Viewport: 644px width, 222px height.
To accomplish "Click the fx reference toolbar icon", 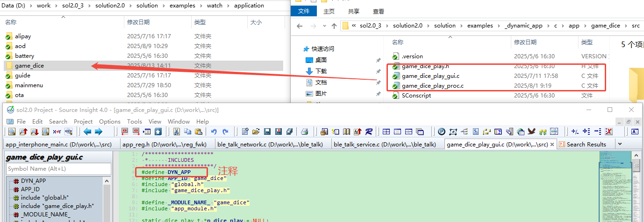I will tap(358, 132).
